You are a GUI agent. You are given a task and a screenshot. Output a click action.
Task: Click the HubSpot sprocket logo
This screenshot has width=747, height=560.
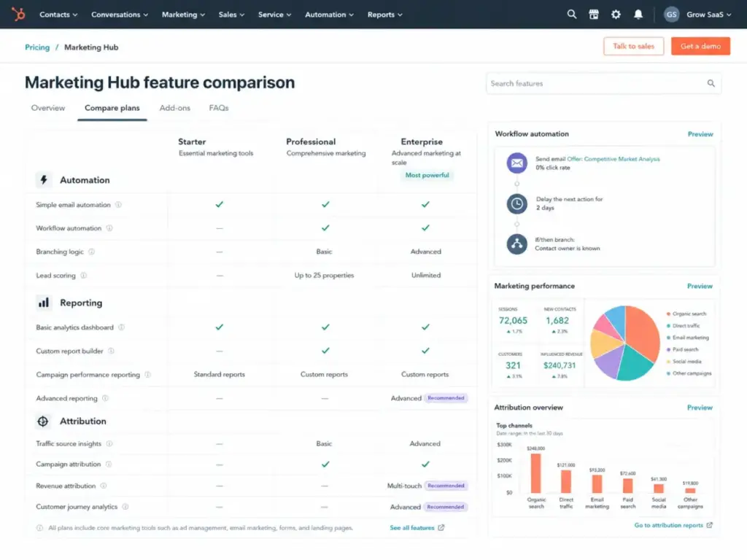point(18,15)
